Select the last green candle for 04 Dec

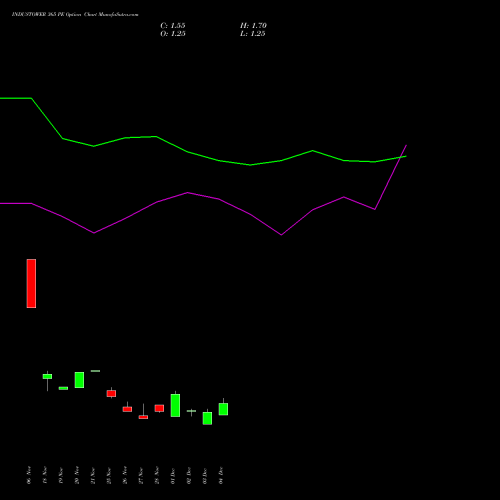(223, 409)
